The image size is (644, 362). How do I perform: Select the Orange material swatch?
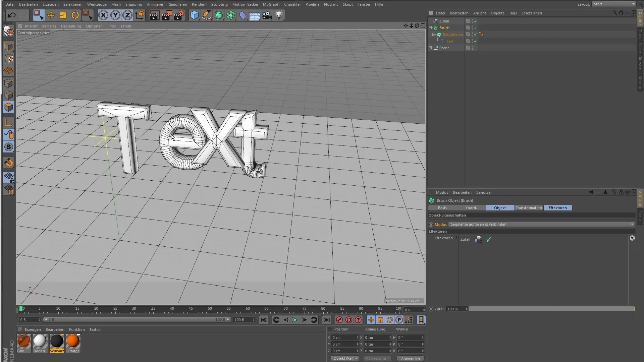73,342
